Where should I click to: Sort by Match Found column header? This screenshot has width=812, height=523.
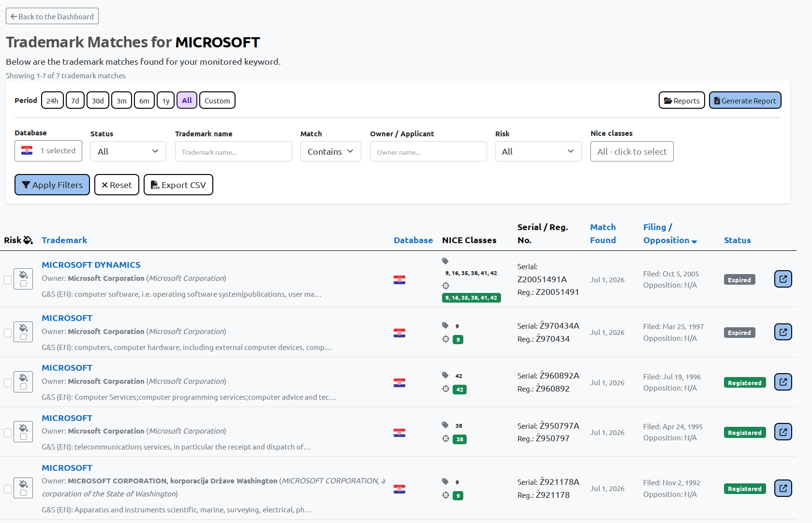tap(603, 233)
